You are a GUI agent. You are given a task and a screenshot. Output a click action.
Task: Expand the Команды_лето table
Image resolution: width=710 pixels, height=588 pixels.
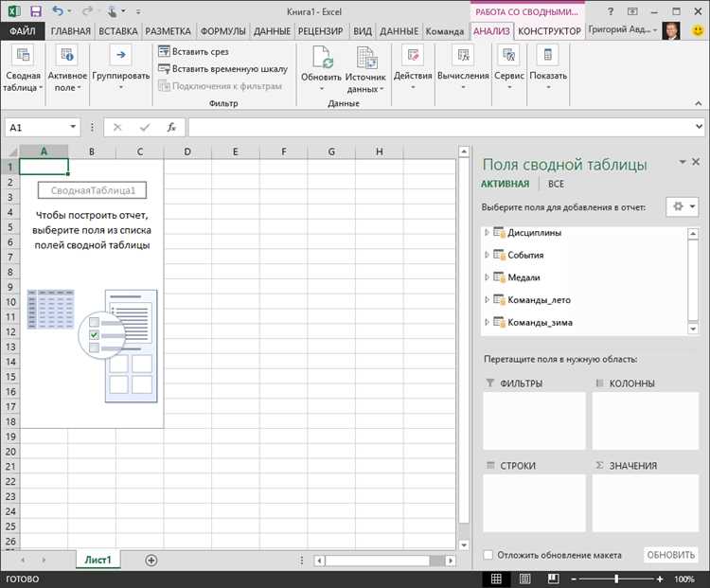487,299
